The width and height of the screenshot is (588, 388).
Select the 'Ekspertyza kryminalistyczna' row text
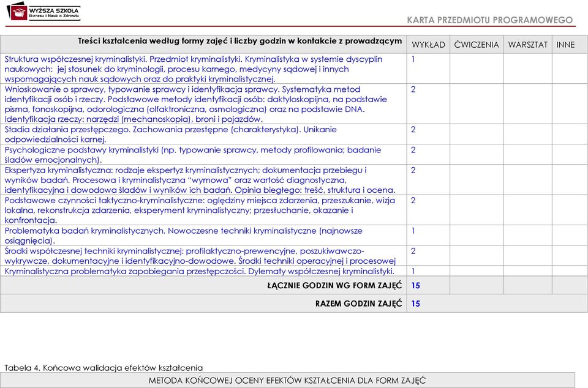click(x=200, y=180)
